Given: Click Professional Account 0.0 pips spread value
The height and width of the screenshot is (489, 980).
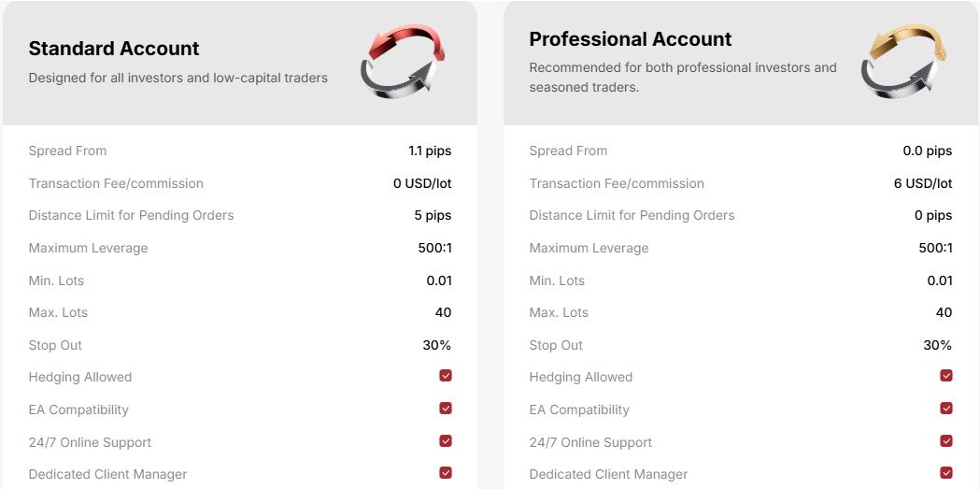Looking at the screenshot, I should click(x=928, y=151).
